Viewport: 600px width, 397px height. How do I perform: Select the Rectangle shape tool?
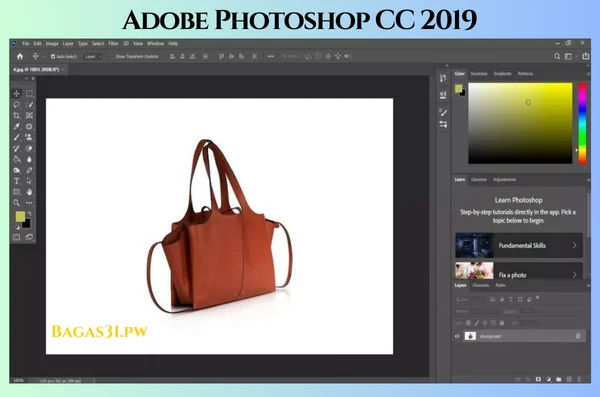coord(16,192)
